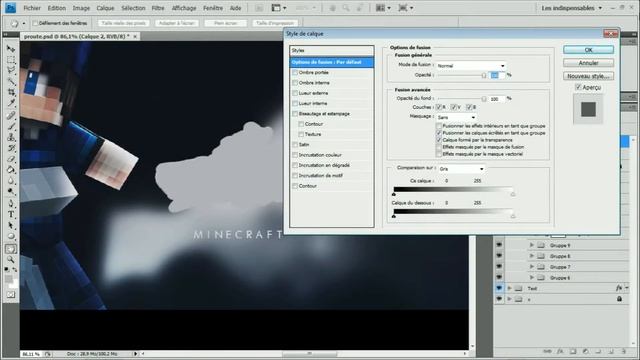640x360 pixels.
Task: Enable the Lueur interne checkbox
Action: pyautogui.click(x=295, y=103)
